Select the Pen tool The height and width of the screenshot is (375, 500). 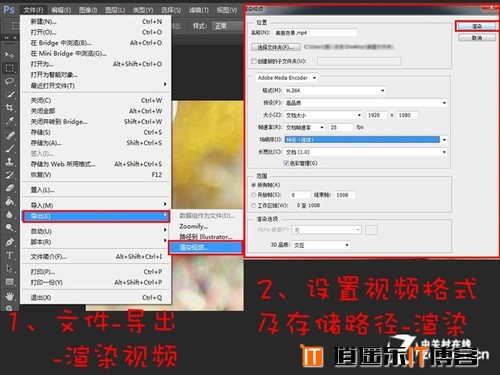(9, 242)
